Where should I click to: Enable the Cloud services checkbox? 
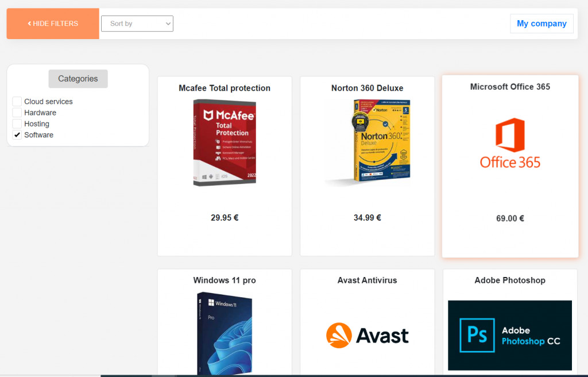click(x=17, y=101)
